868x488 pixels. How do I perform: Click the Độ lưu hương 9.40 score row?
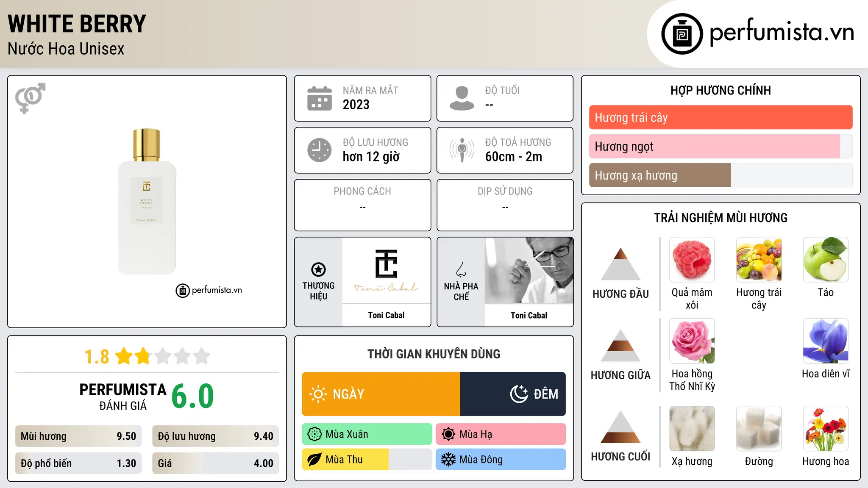[x=215, y=436]
